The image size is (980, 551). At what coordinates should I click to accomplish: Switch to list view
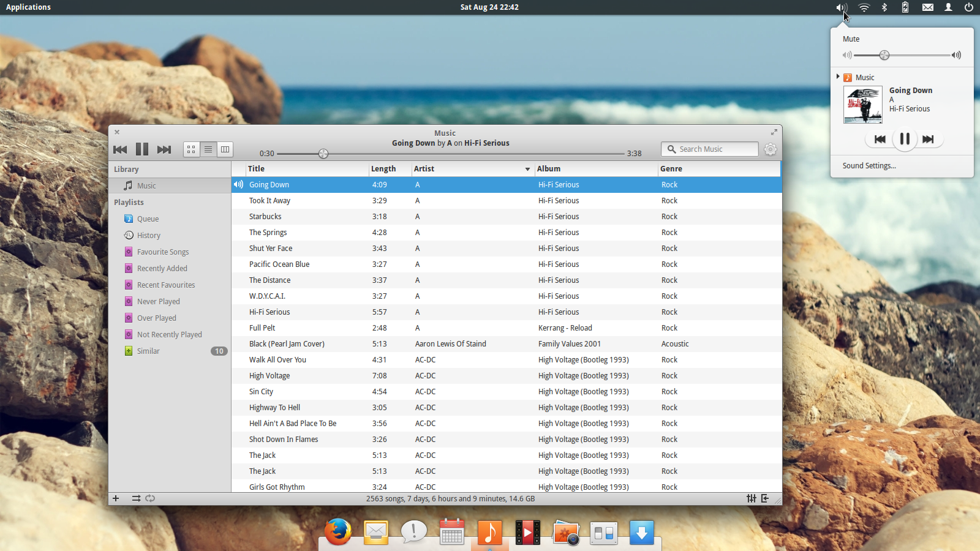point(208,149)
